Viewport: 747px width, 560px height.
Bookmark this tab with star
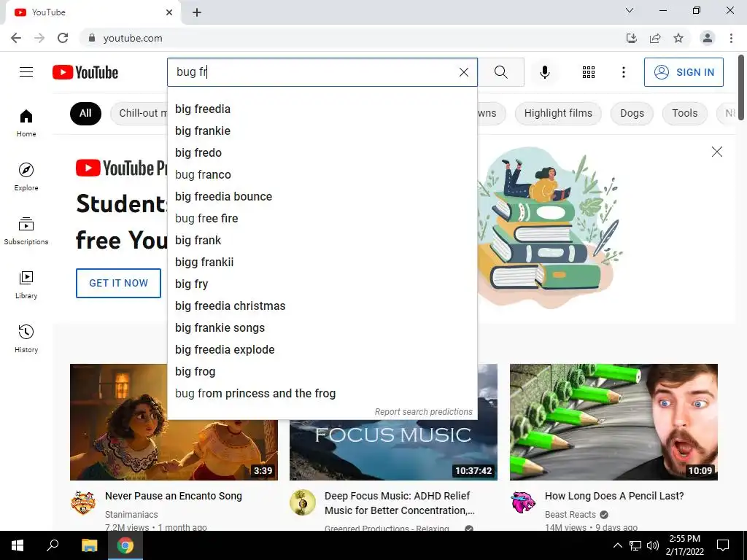(x=678, y=38)
